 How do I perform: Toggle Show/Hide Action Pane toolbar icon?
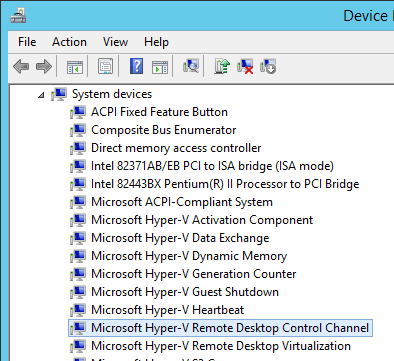tap(160, 67)
